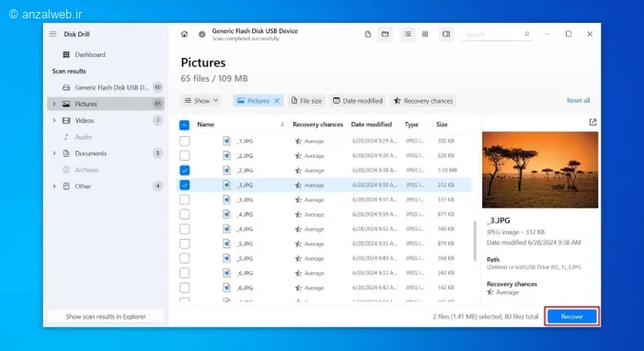Click file icon of _1.JPG row

pos(226,142)
